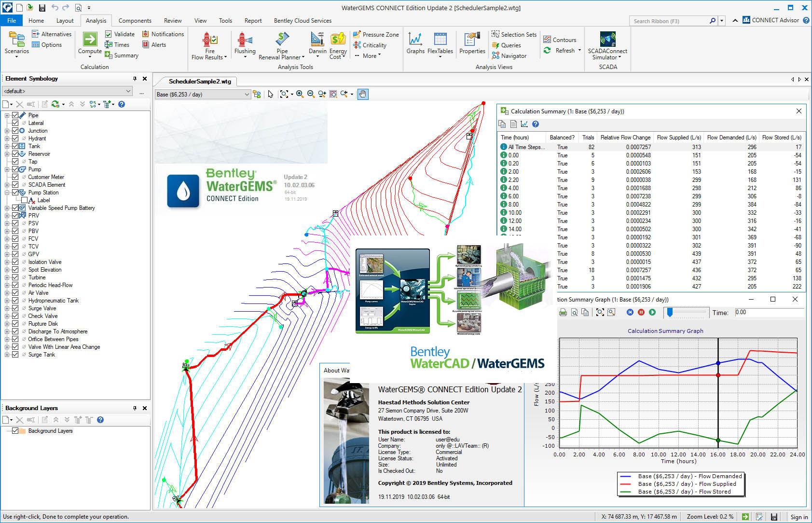Collapse the Pump Station tree node

[x=7, y=193]
